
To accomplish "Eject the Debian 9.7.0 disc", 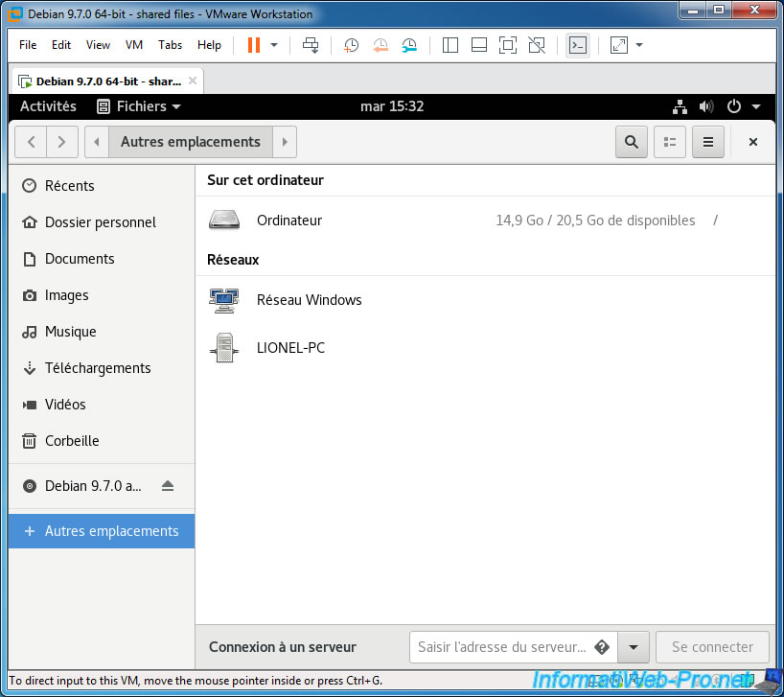I will [168, 486].
